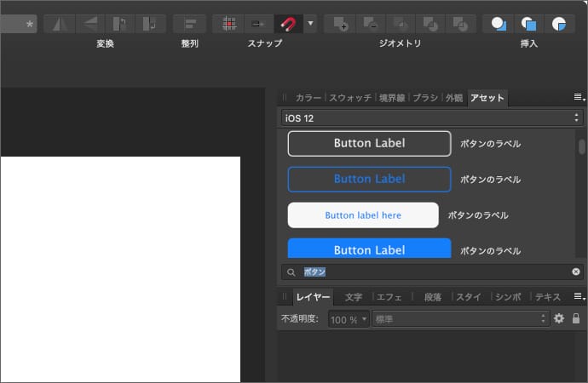Open the blend mode 標準 dropdown
Viewport: 588px width, 383px height.
[x=460, y=319]
